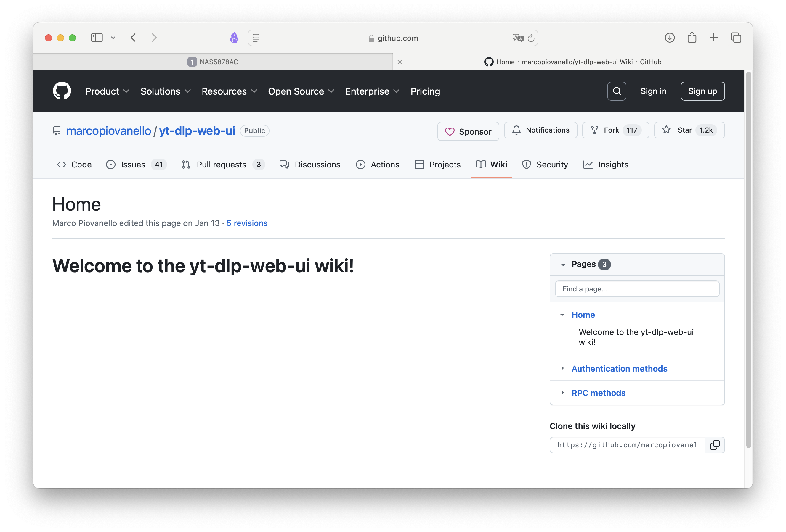Open the Pricing page

(425, 91)
